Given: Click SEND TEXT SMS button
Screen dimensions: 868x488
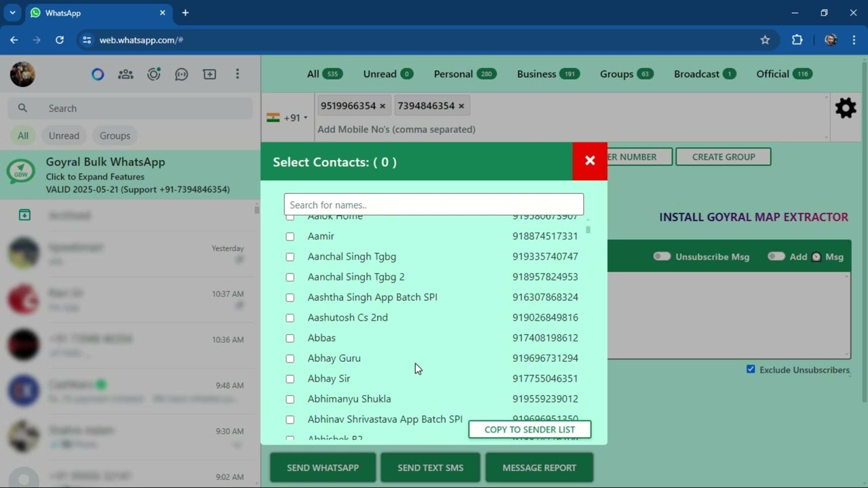Looking at the screenshot, I should click(x=431, y=468).
